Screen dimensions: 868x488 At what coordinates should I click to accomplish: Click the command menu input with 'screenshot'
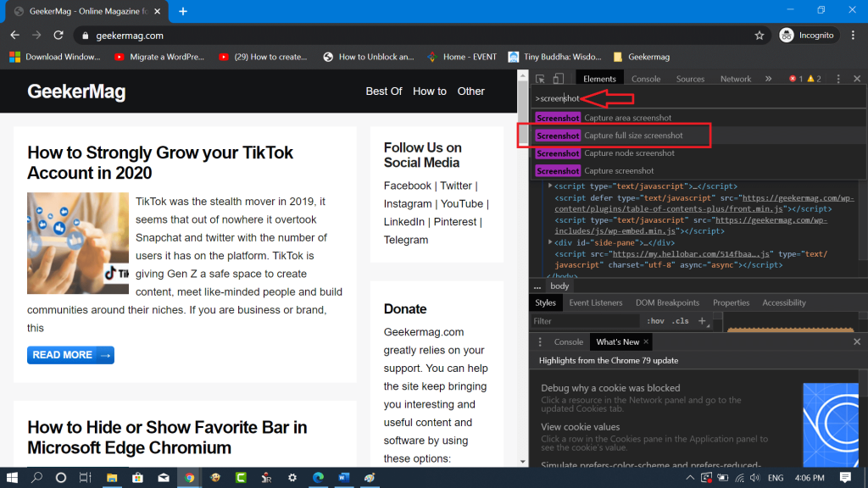[698, 98]
